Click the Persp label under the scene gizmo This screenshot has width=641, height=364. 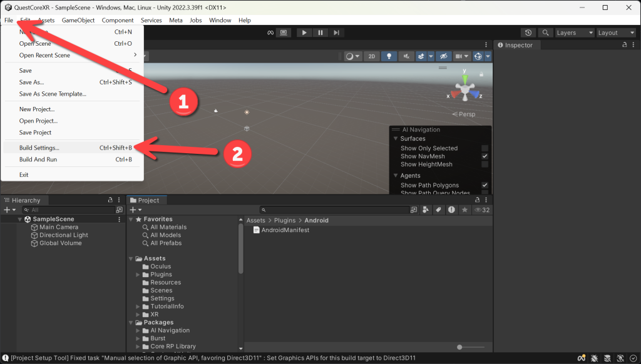(467, 114)
